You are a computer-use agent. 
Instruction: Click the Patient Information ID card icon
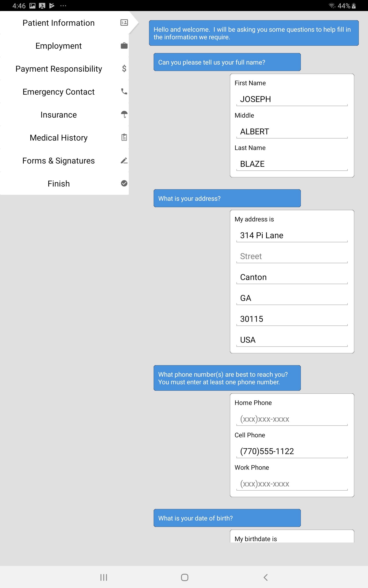tap(124, 23)
